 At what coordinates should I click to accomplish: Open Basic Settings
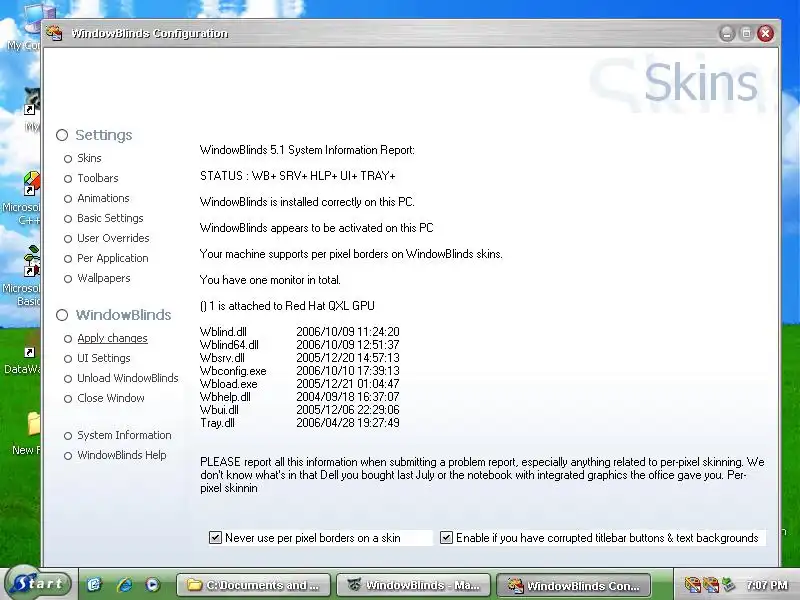[x=110, y=218]
